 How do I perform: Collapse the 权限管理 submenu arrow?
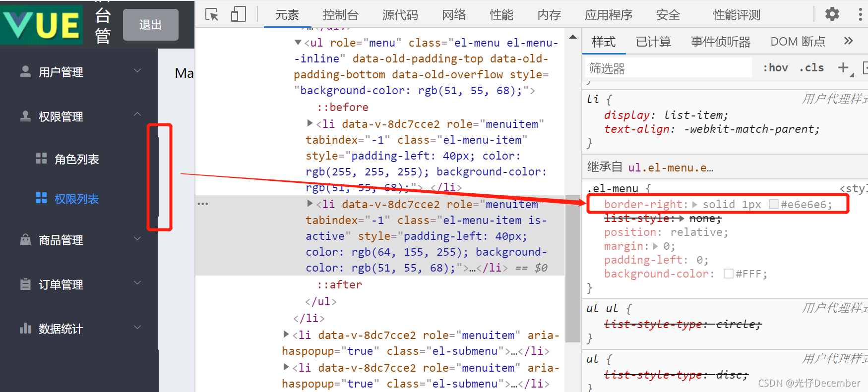click(x=137, y=114)
